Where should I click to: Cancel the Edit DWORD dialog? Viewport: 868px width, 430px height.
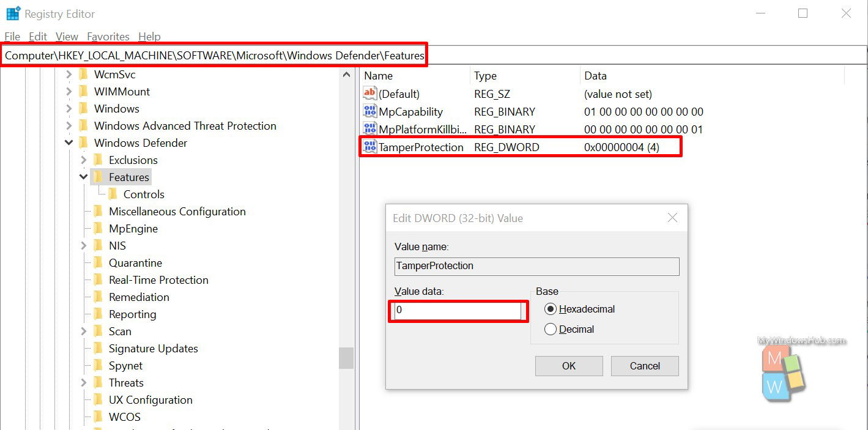645,366
